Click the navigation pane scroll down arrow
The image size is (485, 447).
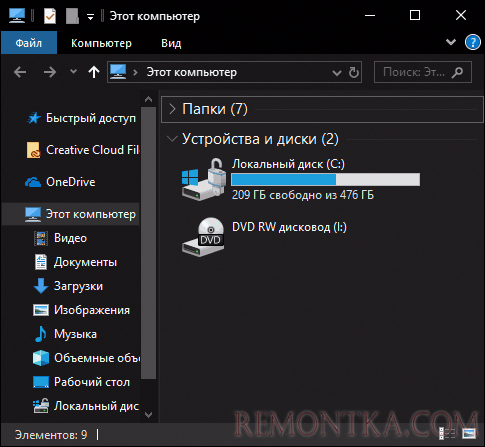click(149, 415)
